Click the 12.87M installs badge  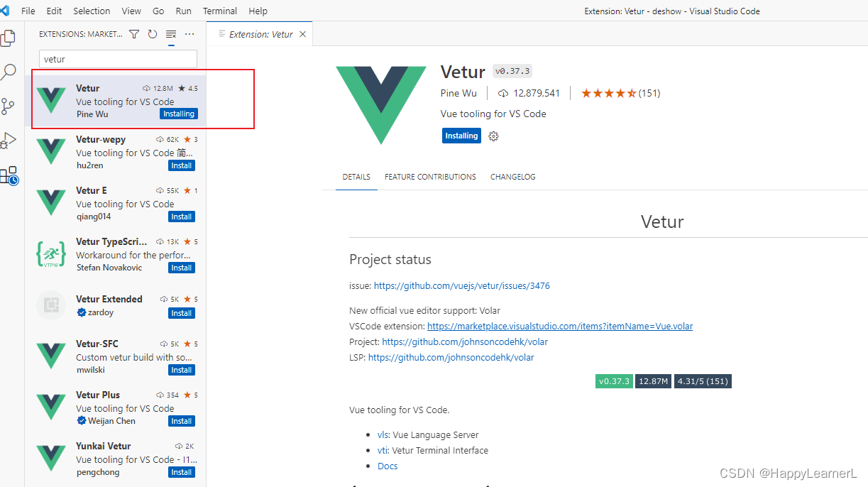coord(654,381)
